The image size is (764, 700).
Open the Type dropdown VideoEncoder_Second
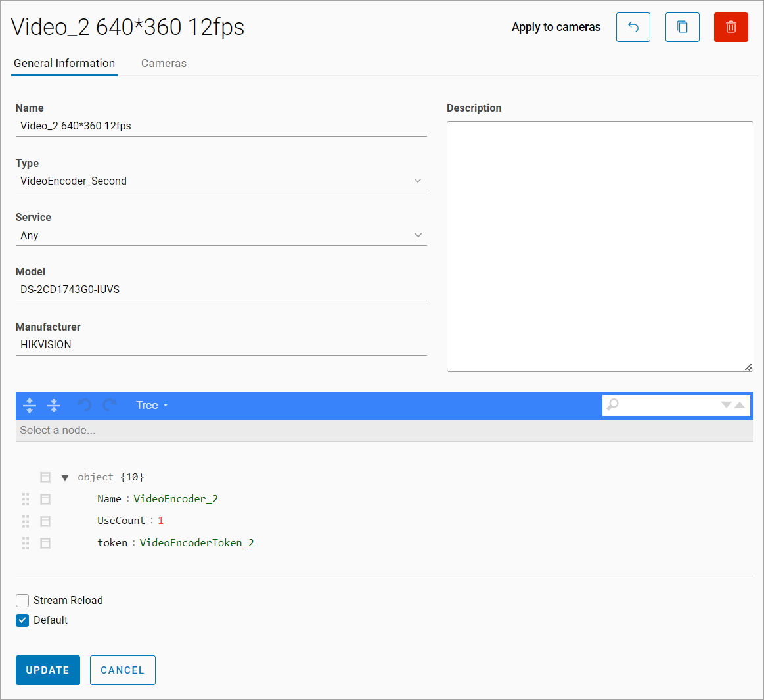[221, 181]
